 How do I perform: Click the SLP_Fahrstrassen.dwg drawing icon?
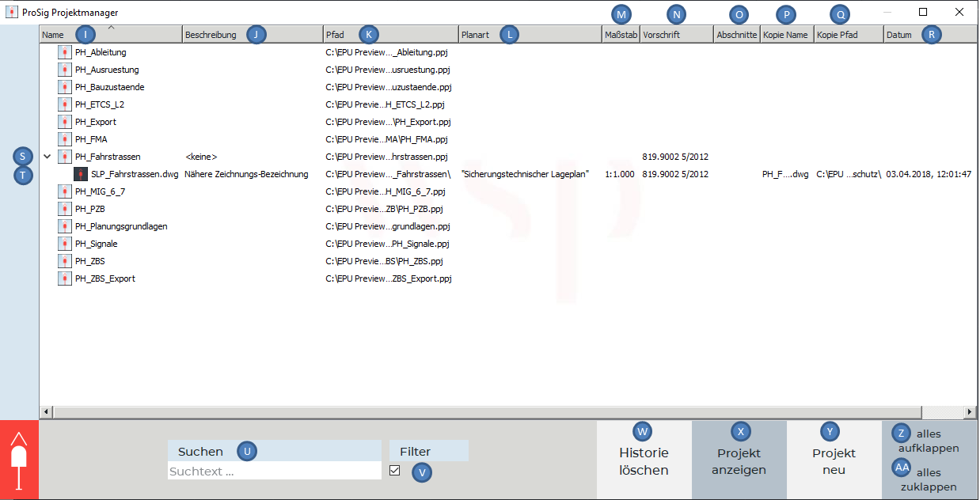point(81,174)
